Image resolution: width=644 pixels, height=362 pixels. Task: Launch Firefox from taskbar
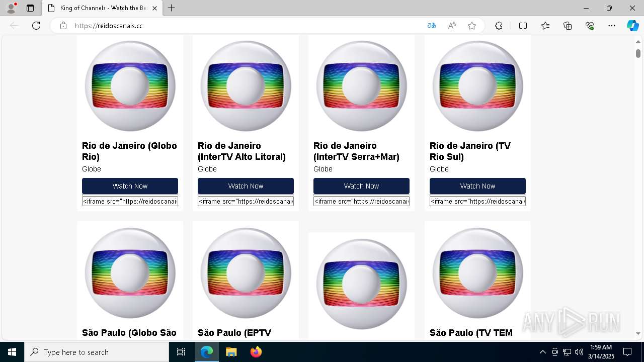pyautogui.click(x=256, y=352)
